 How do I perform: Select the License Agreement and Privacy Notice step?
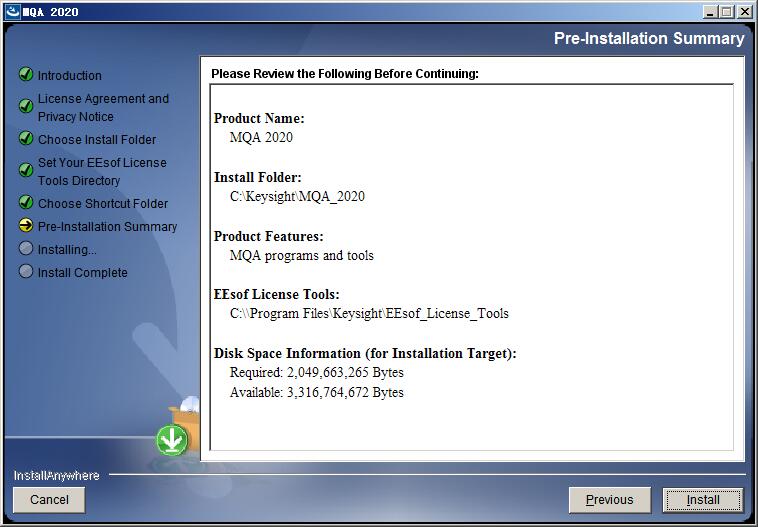pos(103,107)
